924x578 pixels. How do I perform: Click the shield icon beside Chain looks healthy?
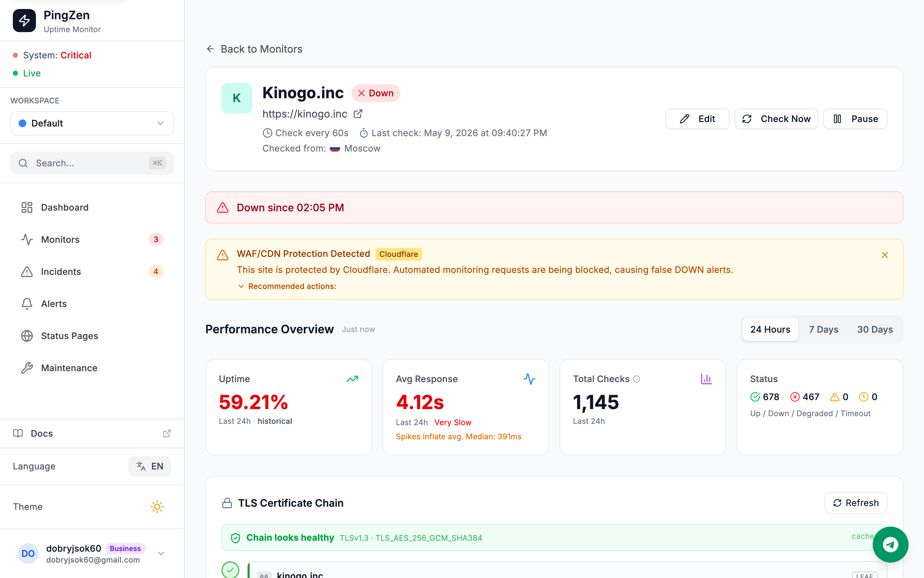pyautogui.click(x=235, y=538)
